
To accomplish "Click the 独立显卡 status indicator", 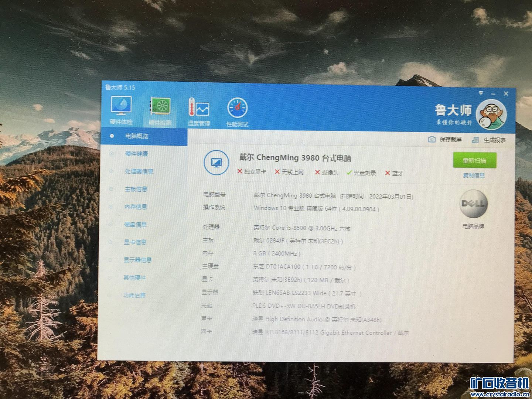I will point(252,172).
